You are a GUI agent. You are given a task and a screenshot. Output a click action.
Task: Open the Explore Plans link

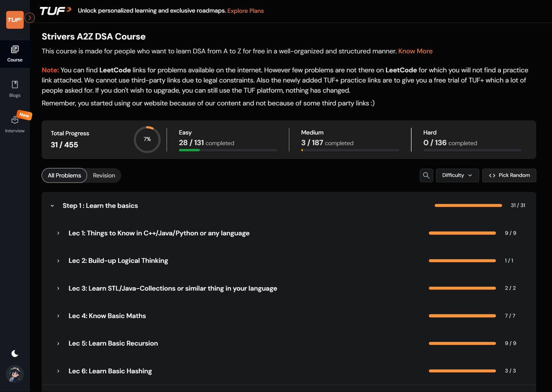(x=246, y=11)
